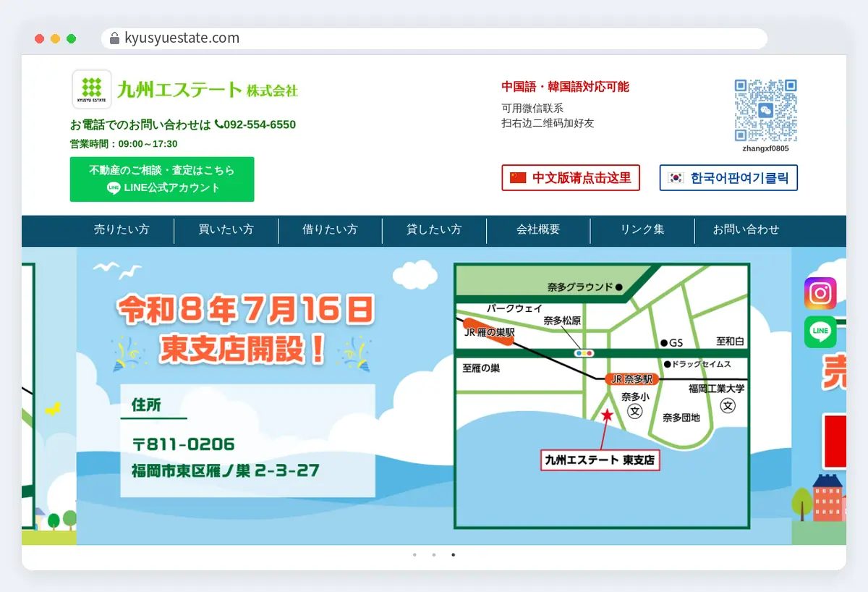868x592 pixels.
Task: Click the map showing 九州エステート 東支店
Action: [x=602, y=396]
